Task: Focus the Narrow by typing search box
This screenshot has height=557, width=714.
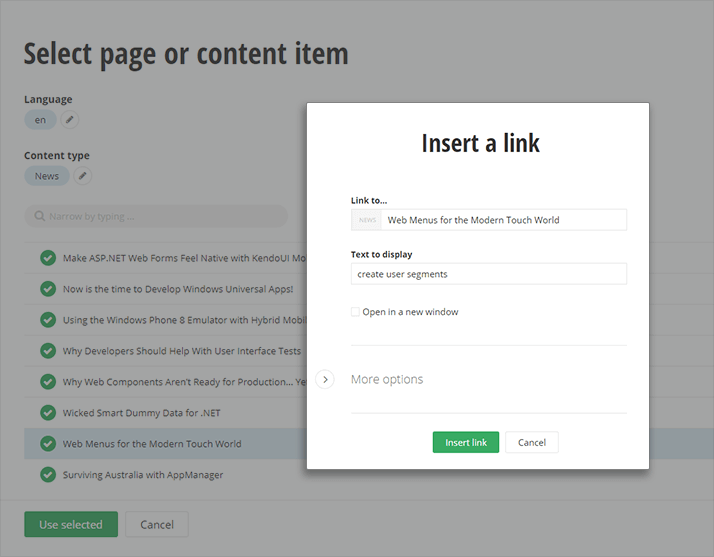Action: coord(156,216)
